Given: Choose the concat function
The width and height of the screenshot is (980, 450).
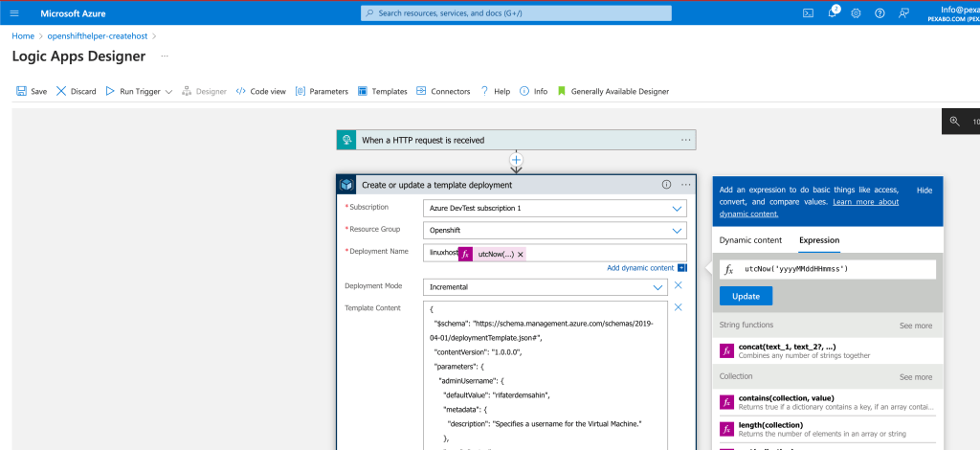Looking at the screenshot, I should coord(828,350).
